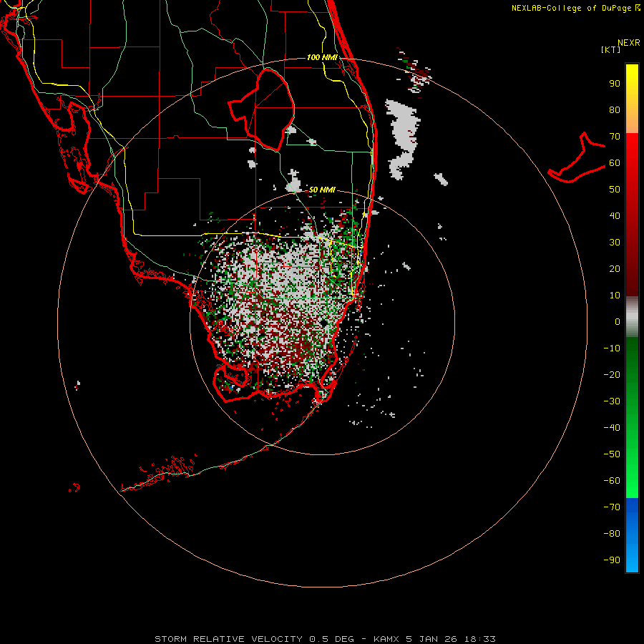The width and height of the screenshot is (644, 644).
Task: Click the -60 value on the velocity scale
Action: point(612,481)
